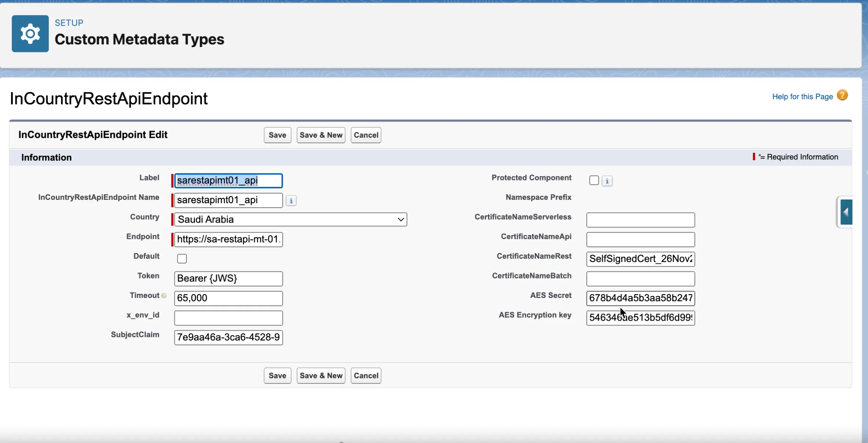Click the bottom Cancel button
Viewport: 868px width, 443px height.
[366, 375]
